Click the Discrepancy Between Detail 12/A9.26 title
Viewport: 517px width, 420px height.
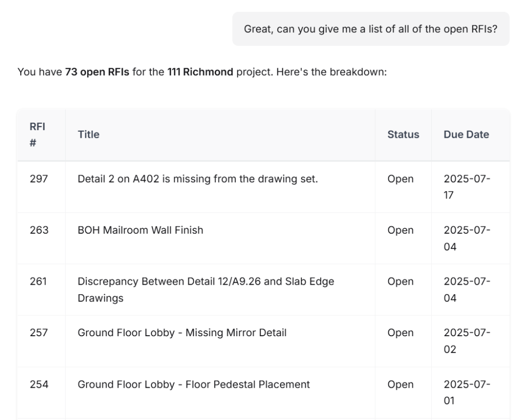click(x=206, y=290)
